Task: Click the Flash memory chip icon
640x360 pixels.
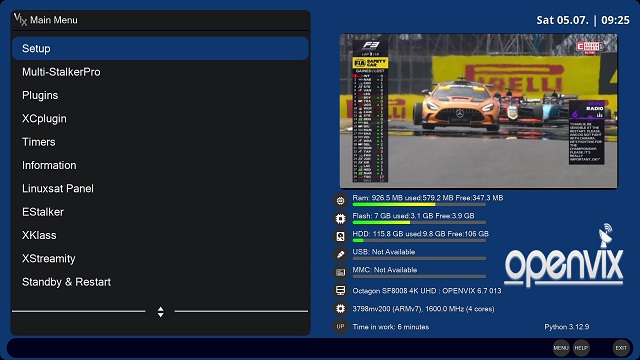Action: [340, 218]
